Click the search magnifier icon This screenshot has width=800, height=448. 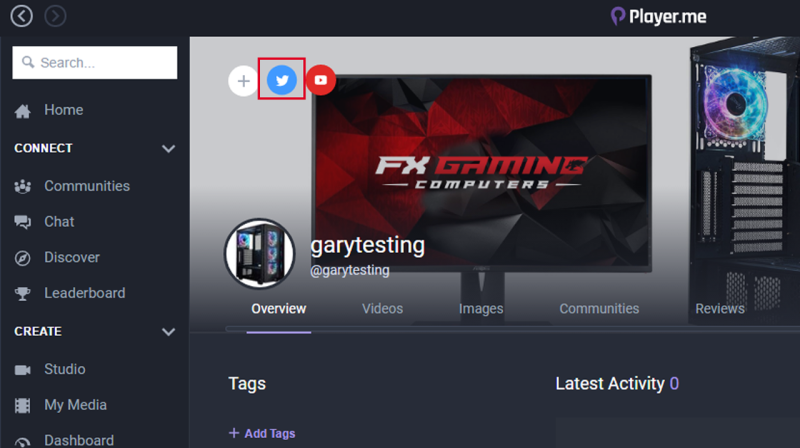28,62
